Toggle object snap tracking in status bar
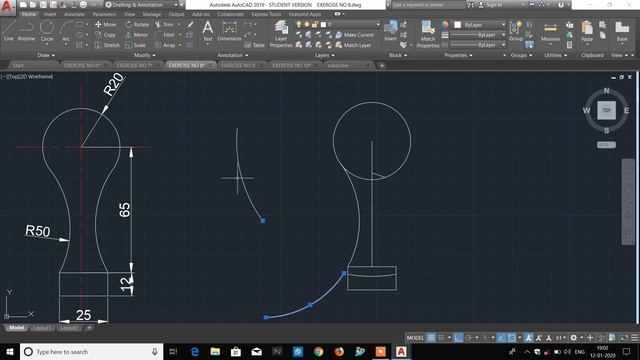Screen dimensions: 640x360 501,338
